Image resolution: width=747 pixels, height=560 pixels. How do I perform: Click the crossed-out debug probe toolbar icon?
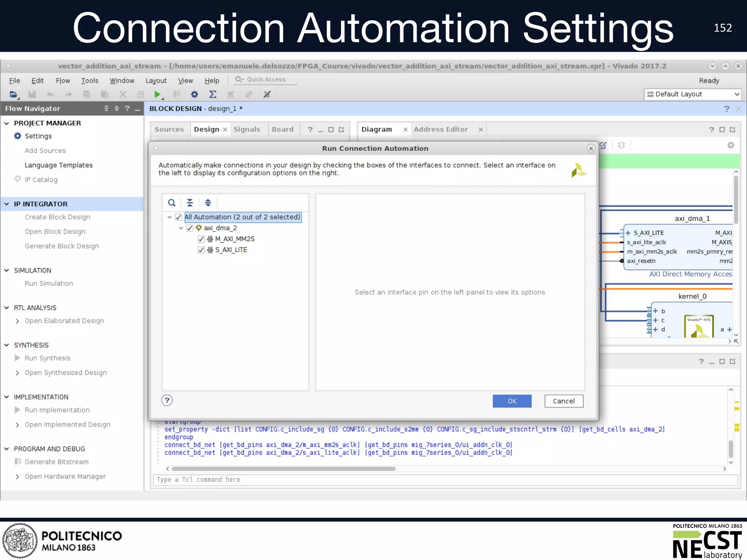[267, 94]
